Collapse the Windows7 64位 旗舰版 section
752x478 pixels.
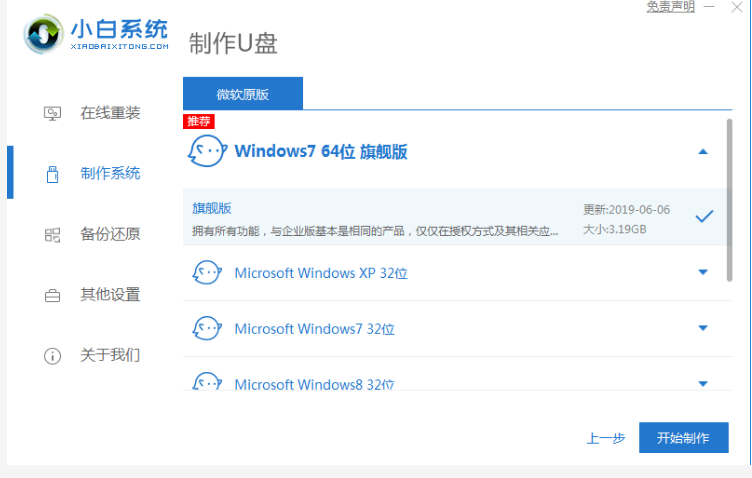point(702,152)
